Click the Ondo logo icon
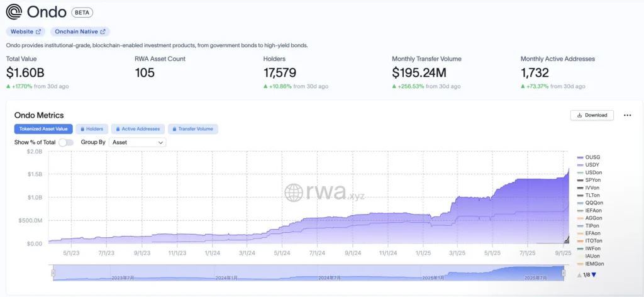Image resolution: width=644 pixels, height=297 pixels. [x=14, y=11]
